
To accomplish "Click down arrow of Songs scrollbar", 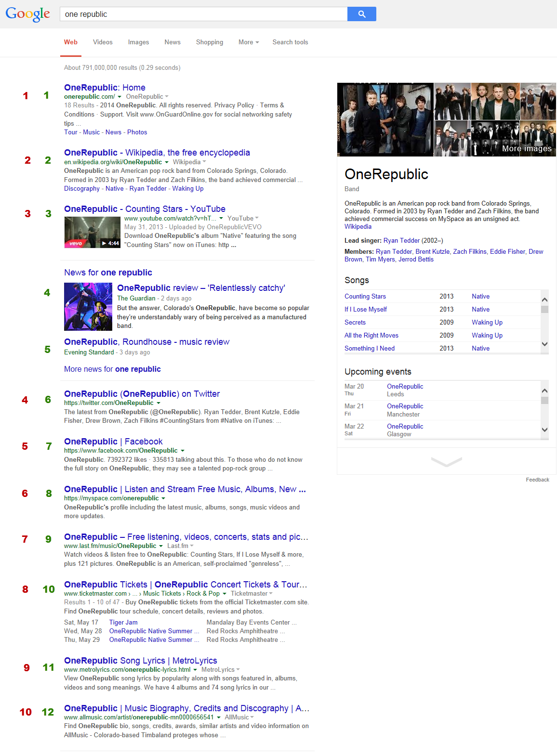I will coord(545,344).
